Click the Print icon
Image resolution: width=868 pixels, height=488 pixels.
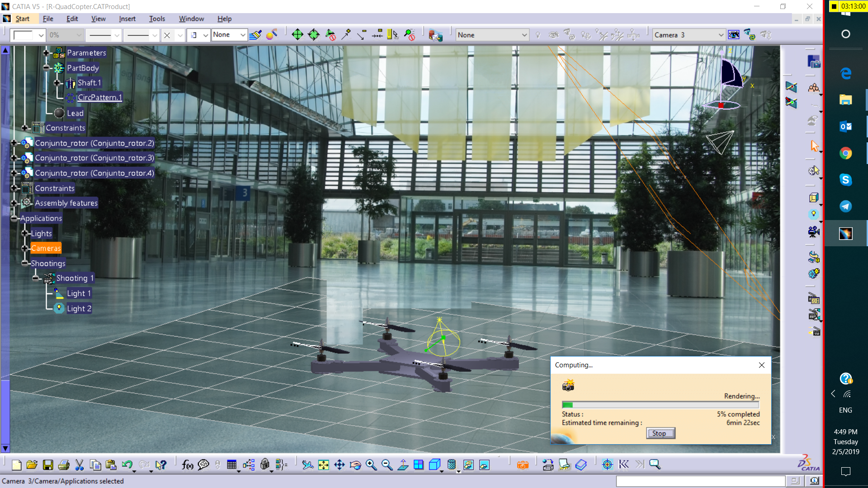(64, 465)
